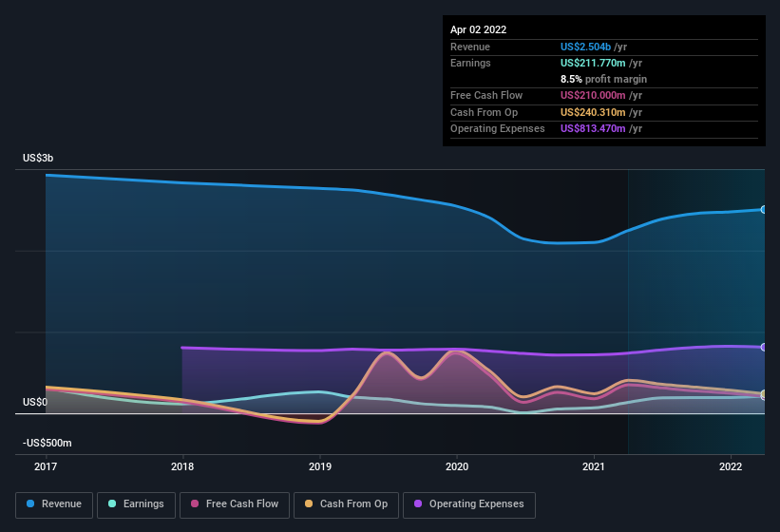Click the Revenue line endpoint marker
Viewport: 780px width, 532px height.
coord(764,210)
